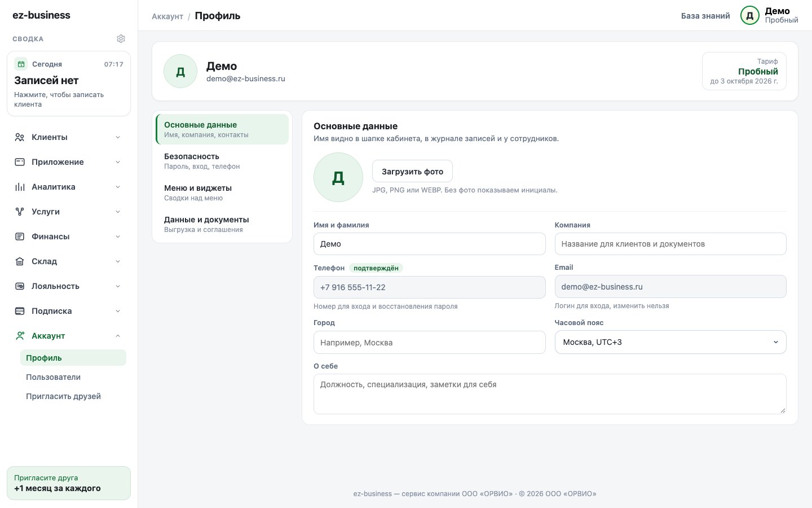Open Пригласить друзей submenu item
Viewport: 812px width, 508px height.
[x=73, y=396]
